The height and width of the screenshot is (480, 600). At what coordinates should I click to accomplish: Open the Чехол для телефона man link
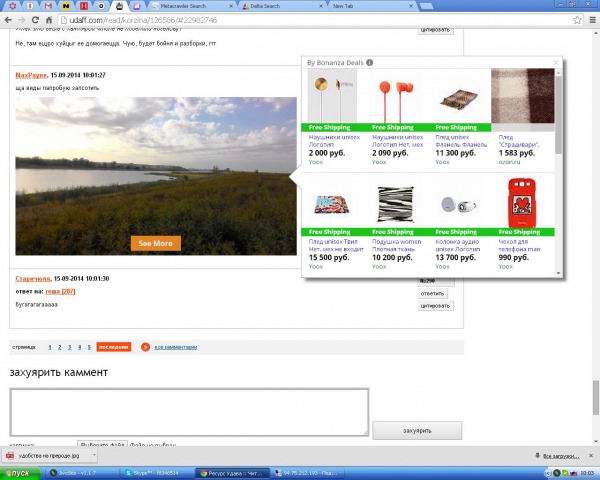pyautogui.click(x=519, y=245)
